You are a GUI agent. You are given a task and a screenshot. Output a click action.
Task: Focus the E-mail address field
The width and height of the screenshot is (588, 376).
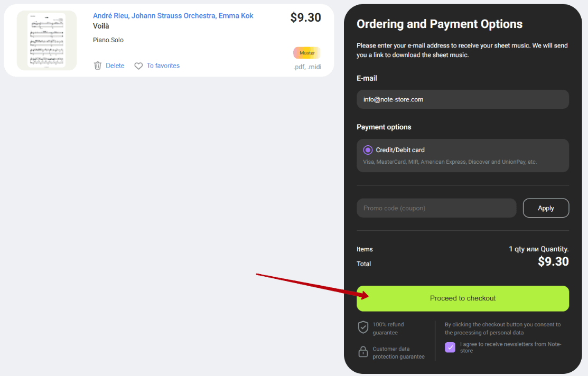(462, 99)
